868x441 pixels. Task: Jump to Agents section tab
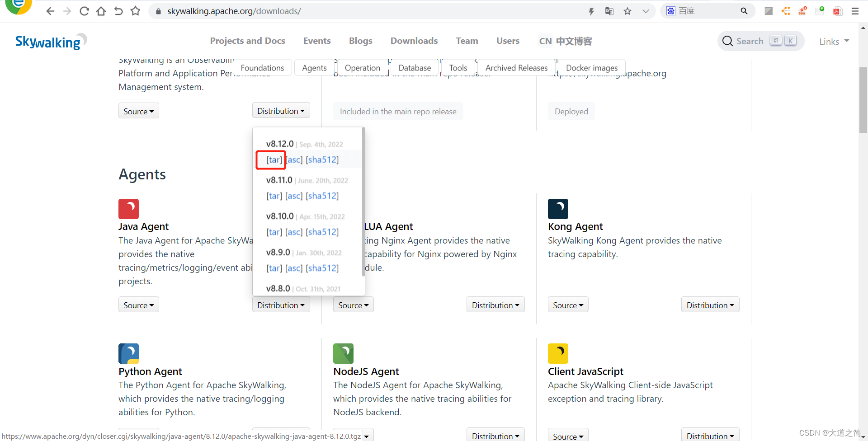click(x=314, y=68)
